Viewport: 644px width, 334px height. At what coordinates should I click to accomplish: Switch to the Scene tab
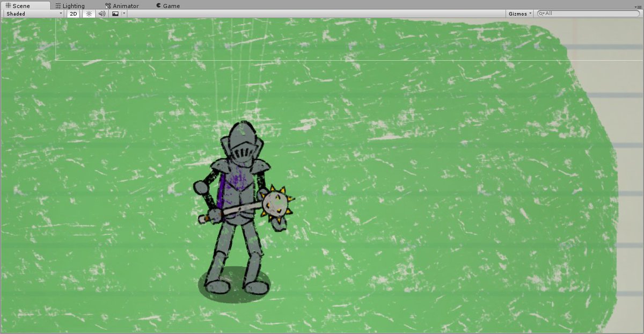25,5
